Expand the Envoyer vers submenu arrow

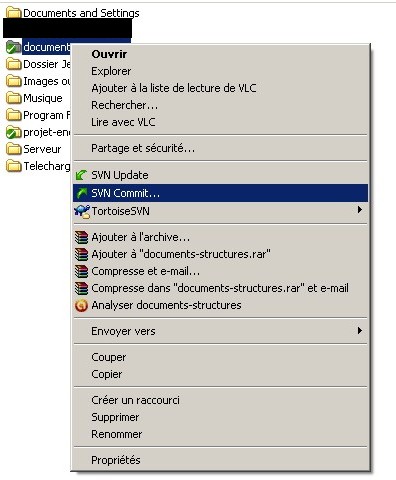359,331
